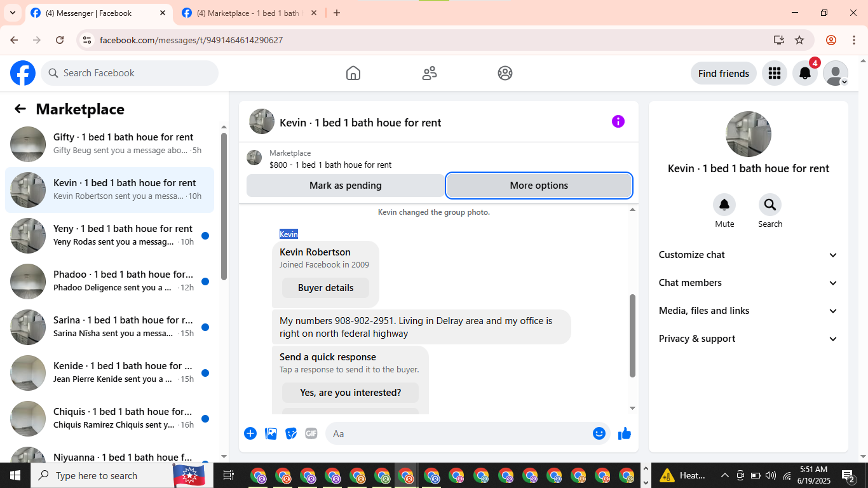This screenshot has height=488, width=868.
Task: Open the Chrome tab search dropdown
Action: click(x=12, y=13)
